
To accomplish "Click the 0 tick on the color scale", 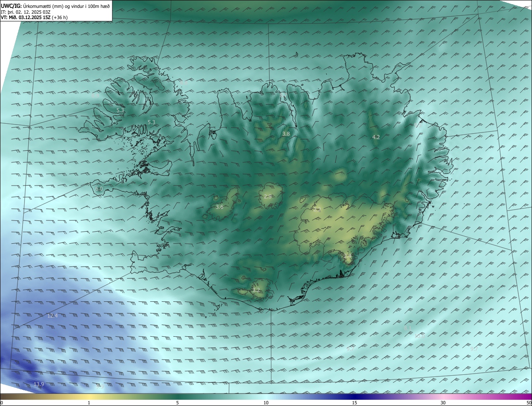I will coord(2,403).
